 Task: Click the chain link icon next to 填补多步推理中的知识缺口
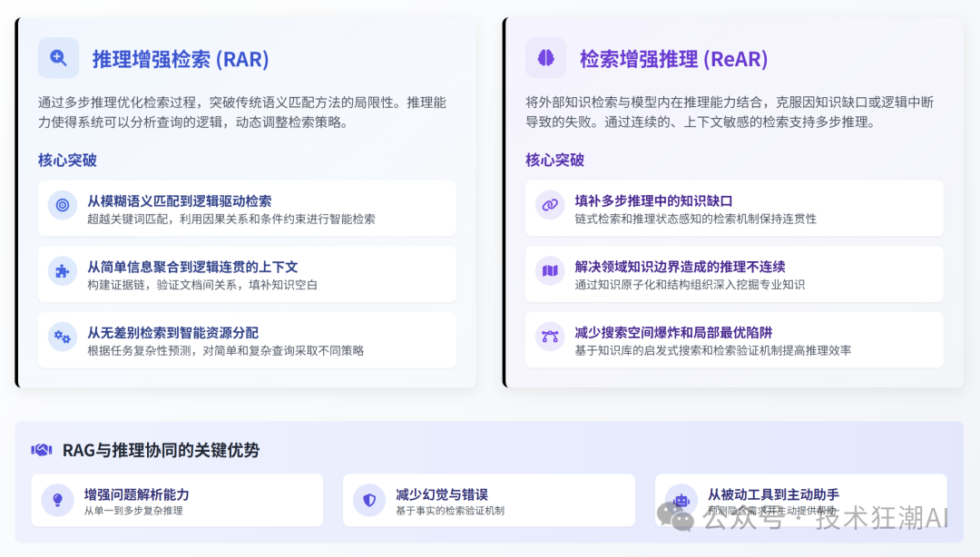coord(550,205)
